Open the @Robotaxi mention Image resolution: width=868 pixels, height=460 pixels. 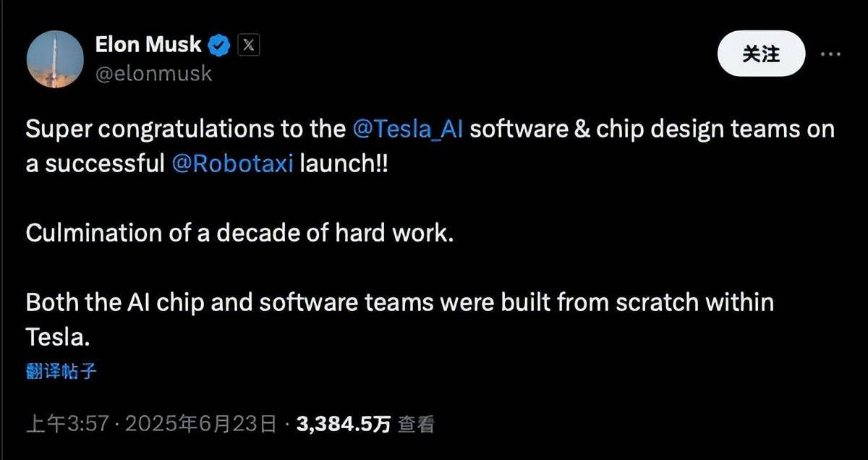click(x=232, y=163)
